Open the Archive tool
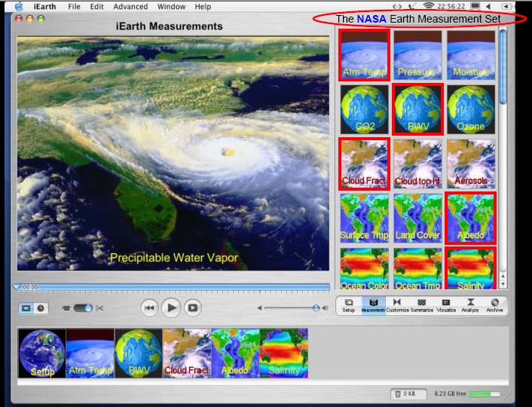532x407 pixels. (494, 304)
